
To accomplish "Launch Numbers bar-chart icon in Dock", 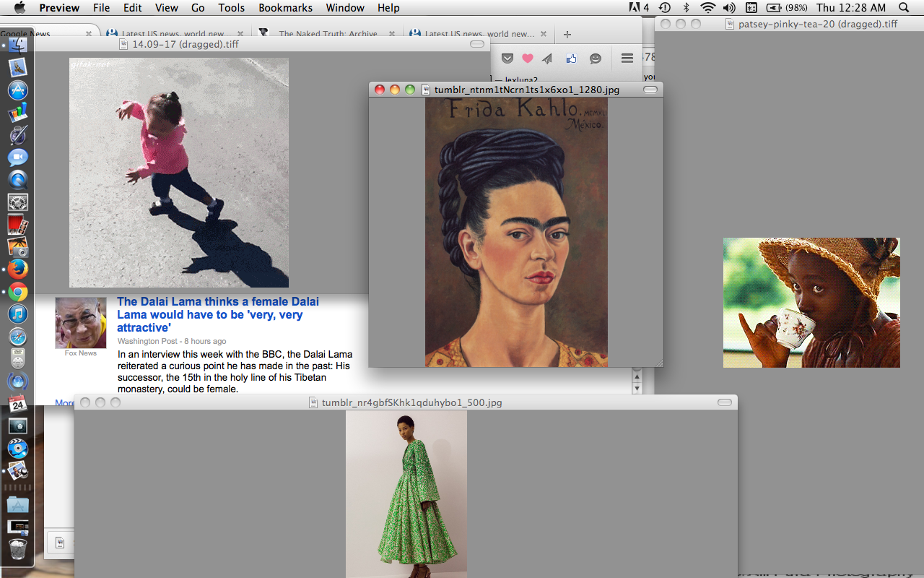I will [18, 113].
